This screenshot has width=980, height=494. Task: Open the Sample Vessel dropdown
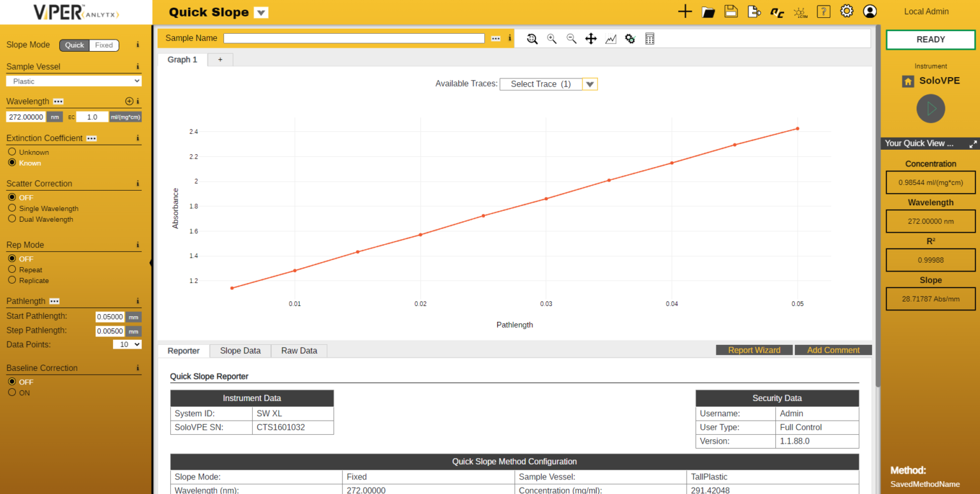click(73, 80)
